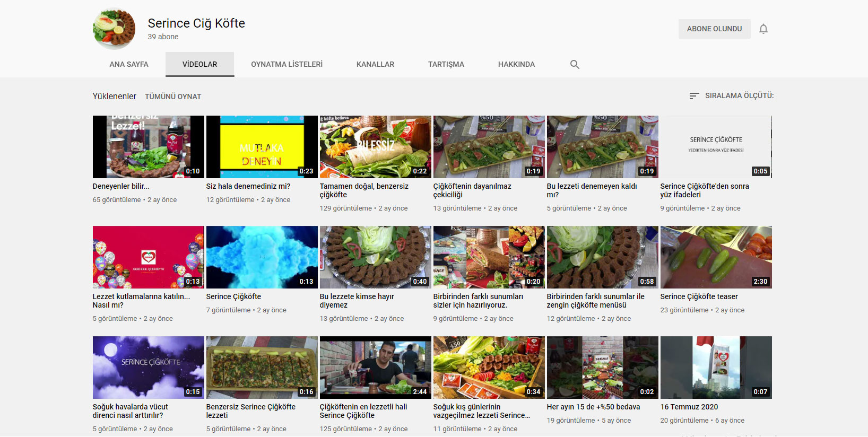Click title Serince Çiğköfte'den sonra yüz ifadeleri
The width and height of the screenshot is (868, 437).
point(705,190)
